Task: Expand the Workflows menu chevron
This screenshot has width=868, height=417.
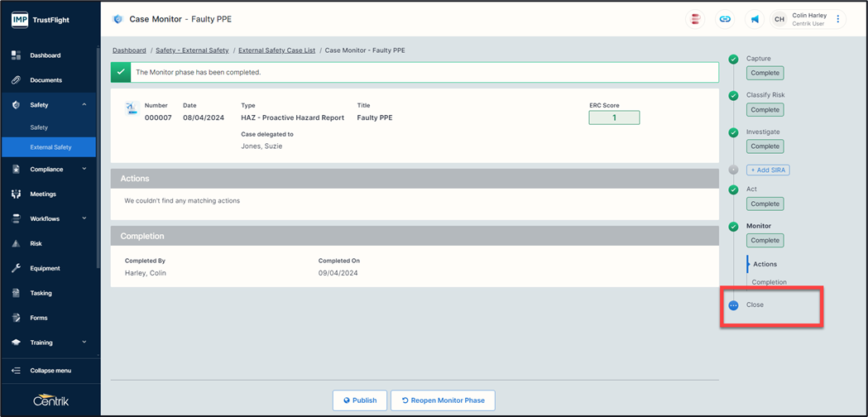Action: tap(84, 219)
